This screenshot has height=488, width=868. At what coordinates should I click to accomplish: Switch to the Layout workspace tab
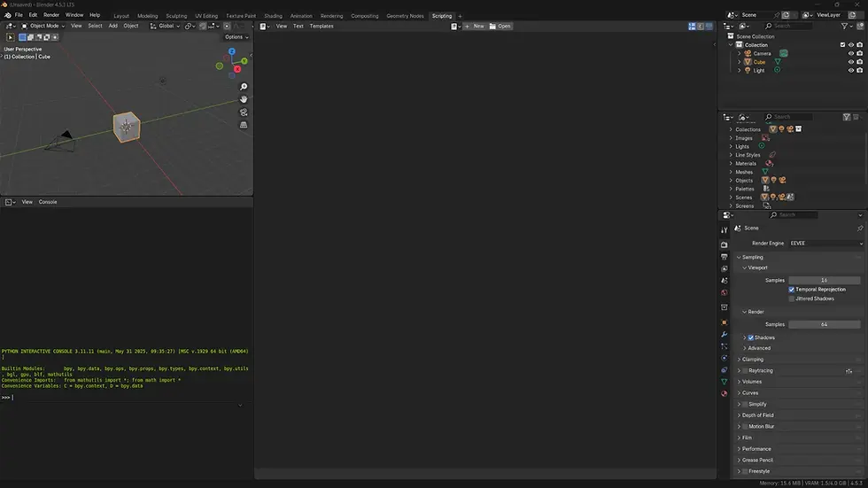coord(121,16)
